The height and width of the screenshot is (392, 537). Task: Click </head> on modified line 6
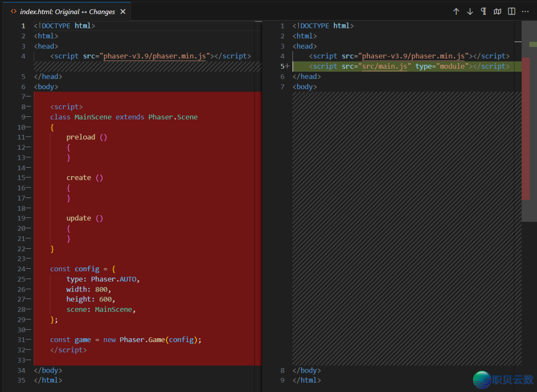click(306, 77)
